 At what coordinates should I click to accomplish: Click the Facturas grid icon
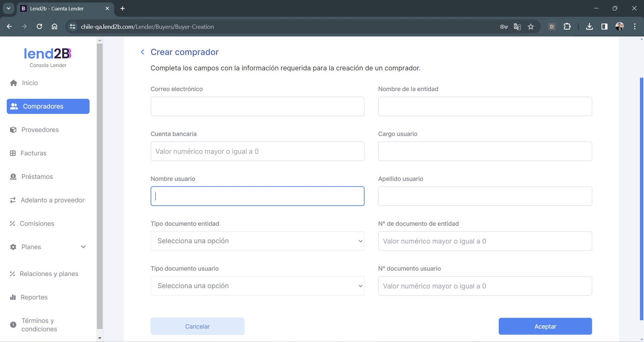pos(13,153)
